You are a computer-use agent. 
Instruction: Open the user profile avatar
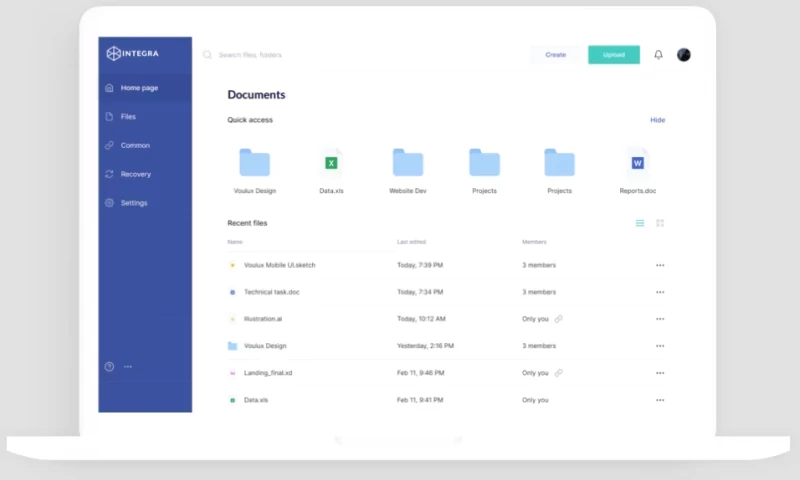[684, 55]
